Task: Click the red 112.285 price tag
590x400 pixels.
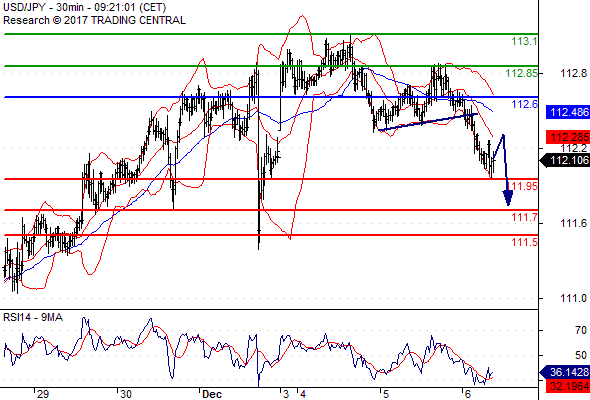Action: tap(568, 137)
